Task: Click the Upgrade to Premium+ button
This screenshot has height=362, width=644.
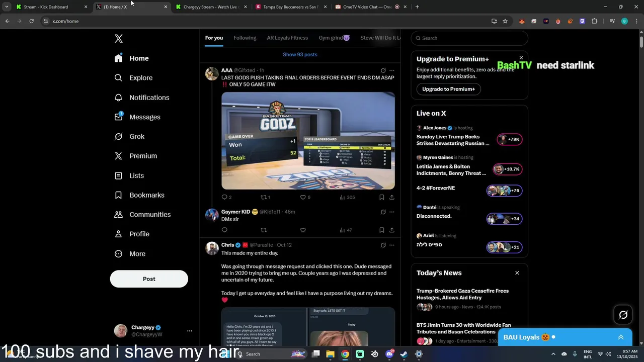Action: coord(449,89)
